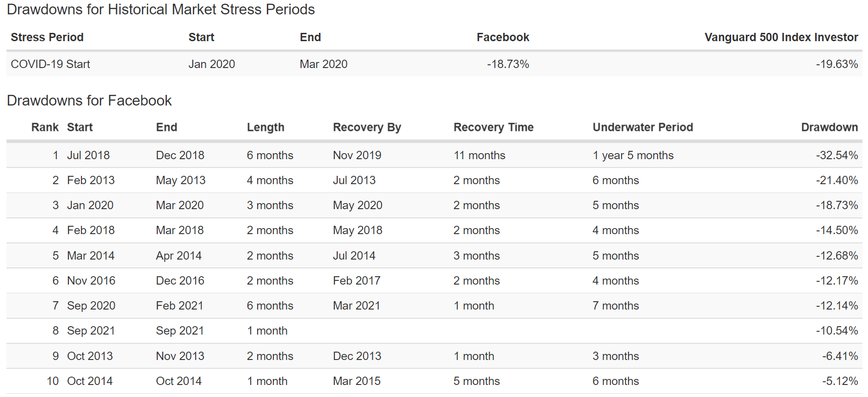Click the Jul 2018 start date cell

pyautogui.click(x=88, y=155)
